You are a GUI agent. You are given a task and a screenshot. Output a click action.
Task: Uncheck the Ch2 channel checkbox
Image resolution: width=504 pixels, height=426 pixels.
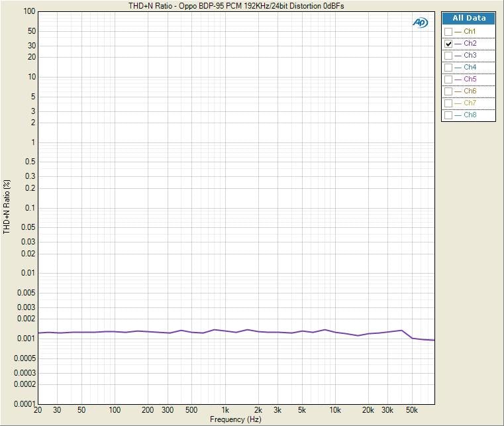448,44
